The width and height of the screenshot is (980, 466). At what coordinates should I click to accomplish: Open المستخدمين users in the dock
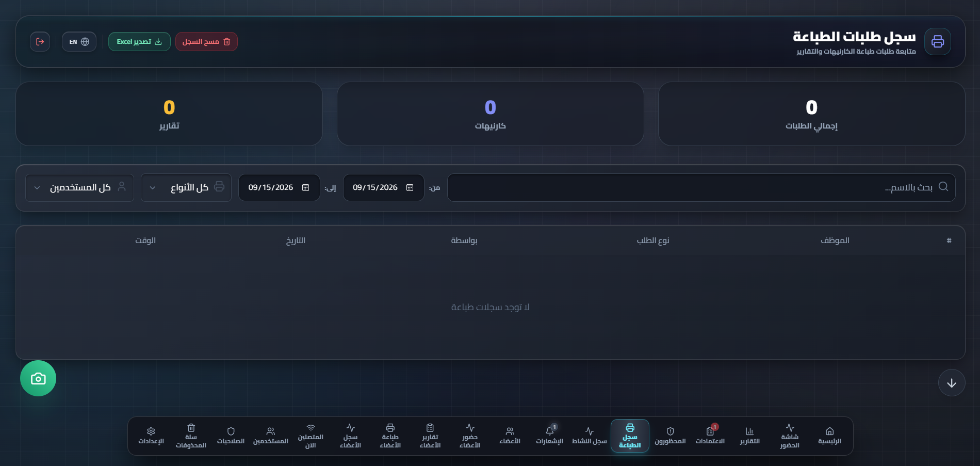(x=270, y=436)
